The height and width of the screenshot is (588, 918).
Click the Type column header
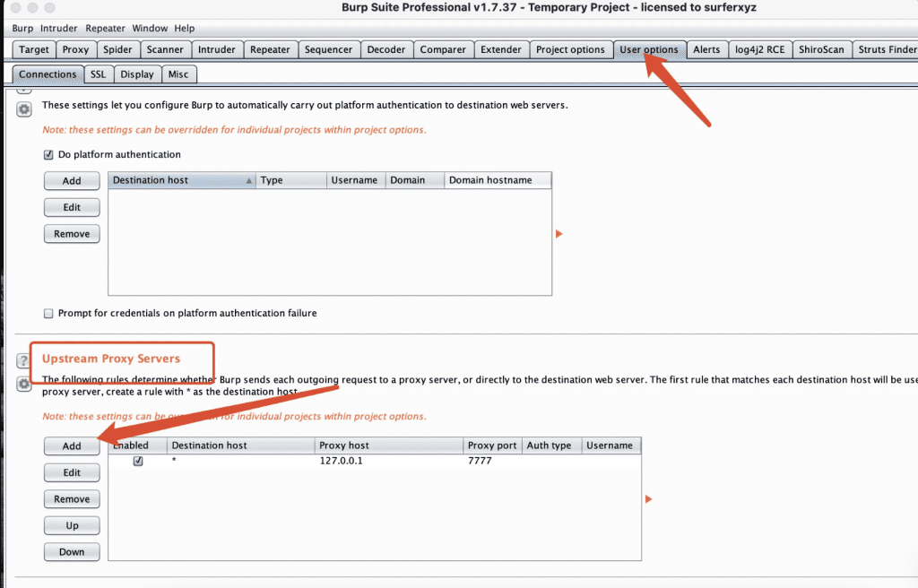tap(291, 180)
